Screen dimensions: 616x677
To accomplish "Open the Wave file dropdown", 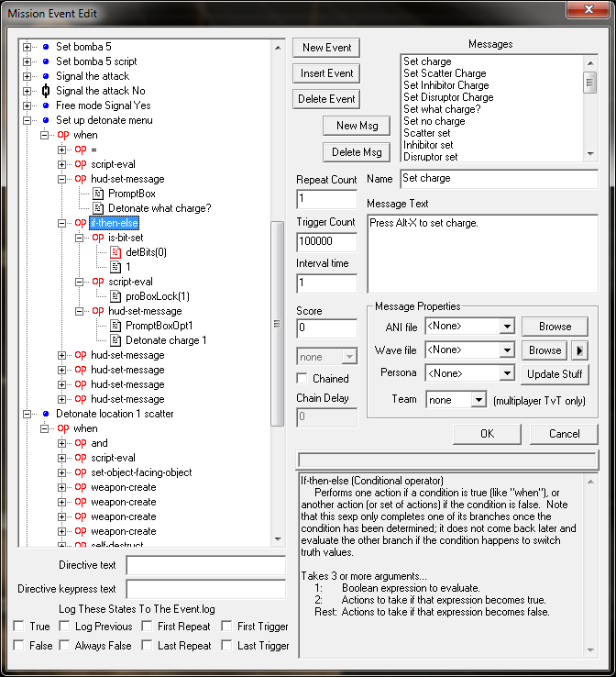I will [x=507, y=350].
